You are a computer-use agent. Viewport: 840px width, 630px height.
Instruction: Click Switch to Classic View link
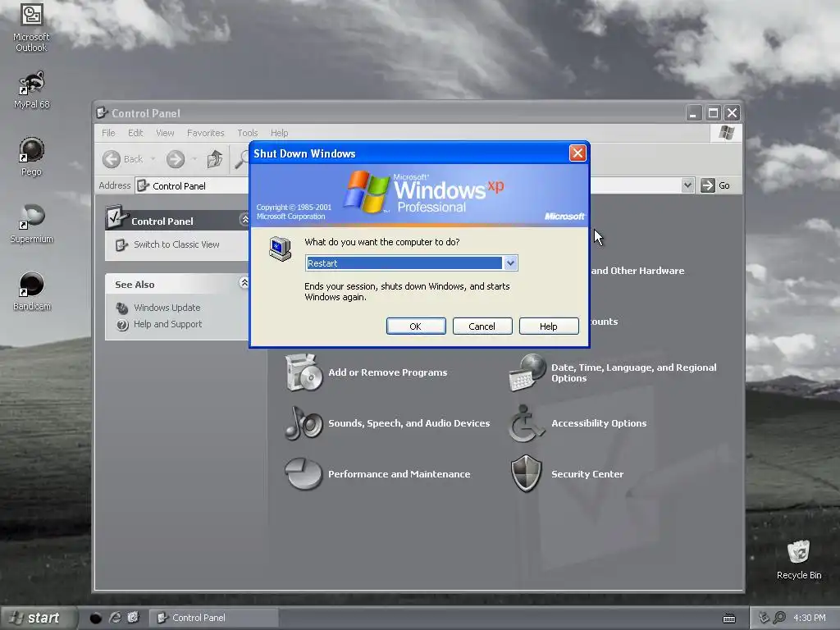(176, 244)
